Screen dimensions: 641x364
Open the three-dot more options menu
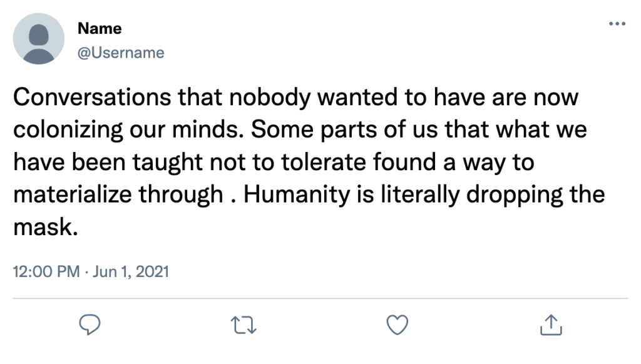pos(617,24)
